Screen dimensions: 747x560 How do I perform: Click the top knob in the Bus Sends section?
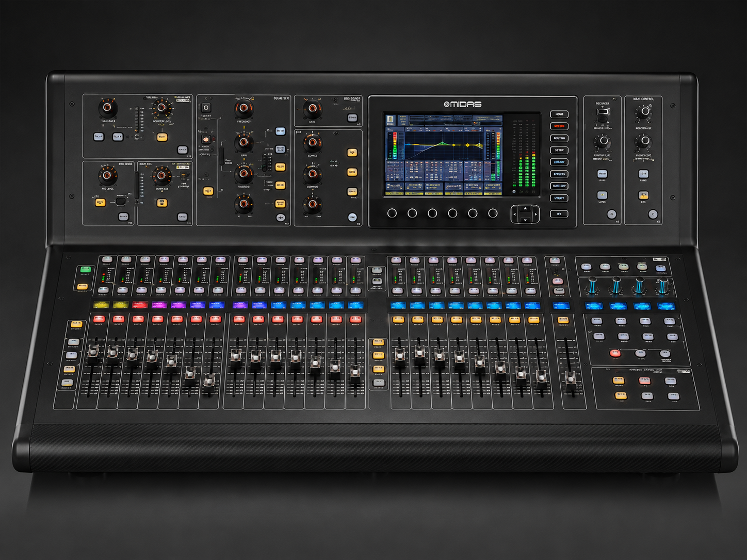tap(312, 109)
